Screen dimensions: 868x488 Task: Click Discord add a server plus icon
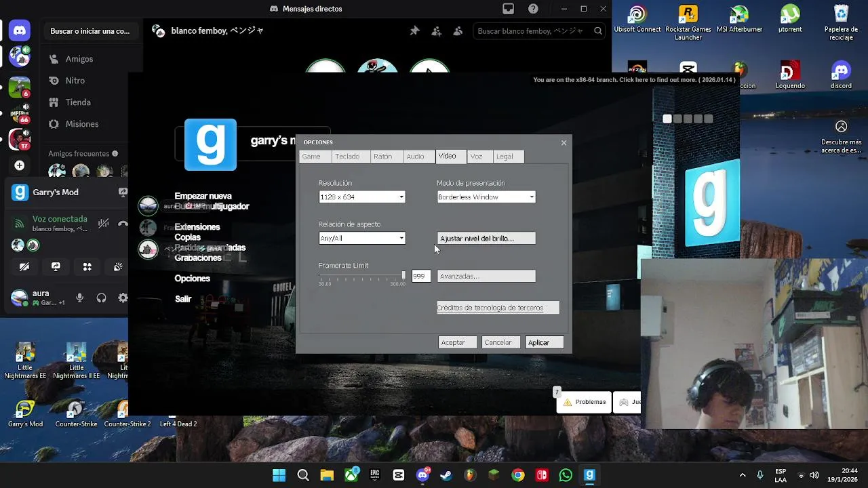pyautogui.click(x=20, y=165)
